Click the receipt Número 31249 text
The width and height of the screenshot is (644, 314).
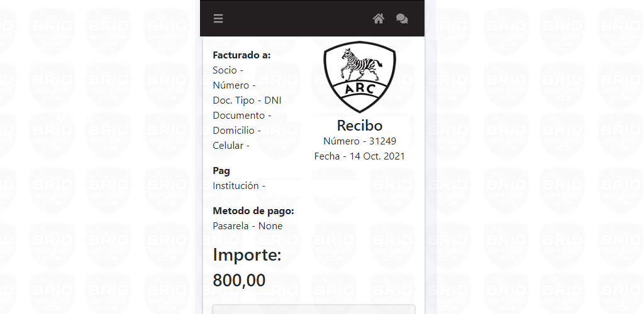click(x=359, y=141)
